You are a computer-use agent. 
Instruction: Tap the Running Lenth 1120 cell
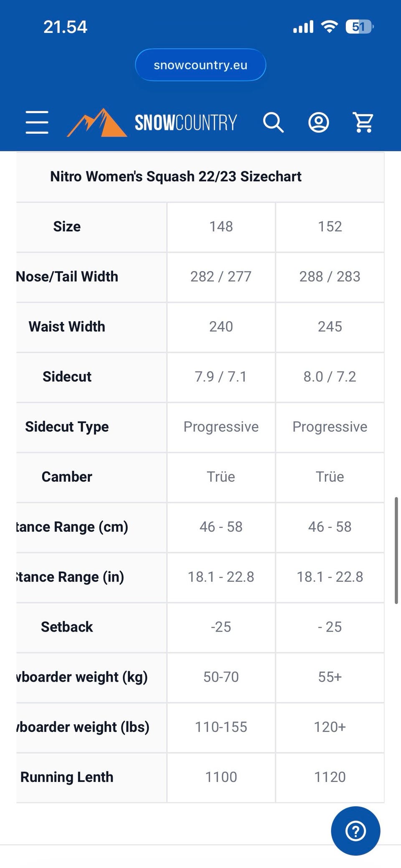pyautogui.click(x=330, y=777)
